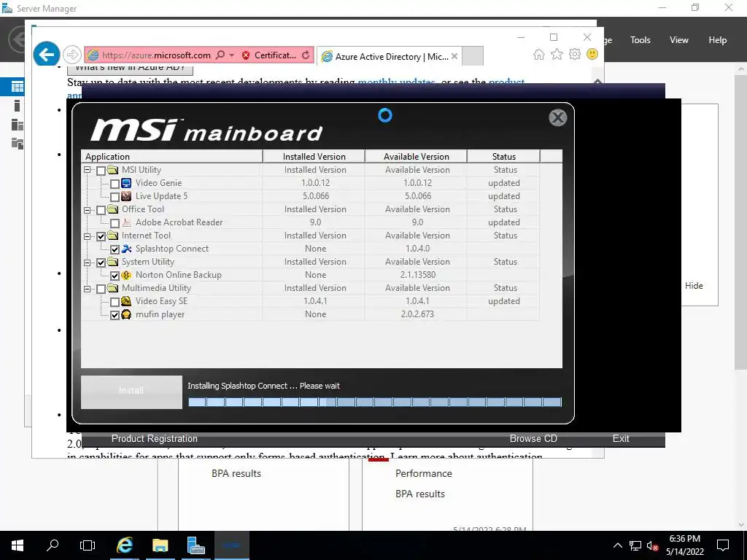Viewport: 747px width, 560px height.
Task: Check the MSI Utility group checkbox
Action: [101, 171]
